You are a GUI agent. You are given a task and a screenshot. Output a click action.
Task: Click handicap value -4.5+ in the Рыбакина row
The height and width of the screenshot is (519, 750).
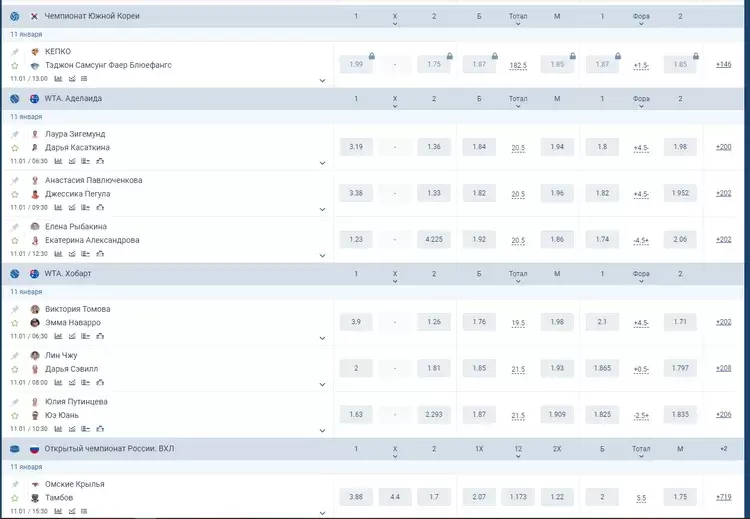point(641,241)
